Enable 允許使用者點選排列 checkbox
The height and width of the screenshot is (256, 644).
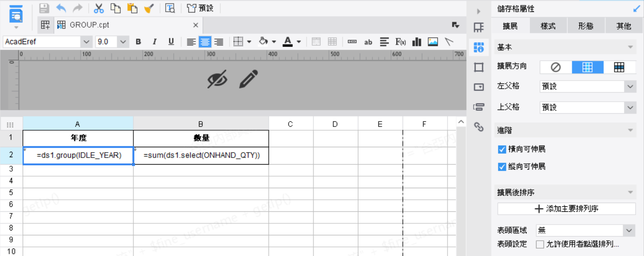click(540, 244)
